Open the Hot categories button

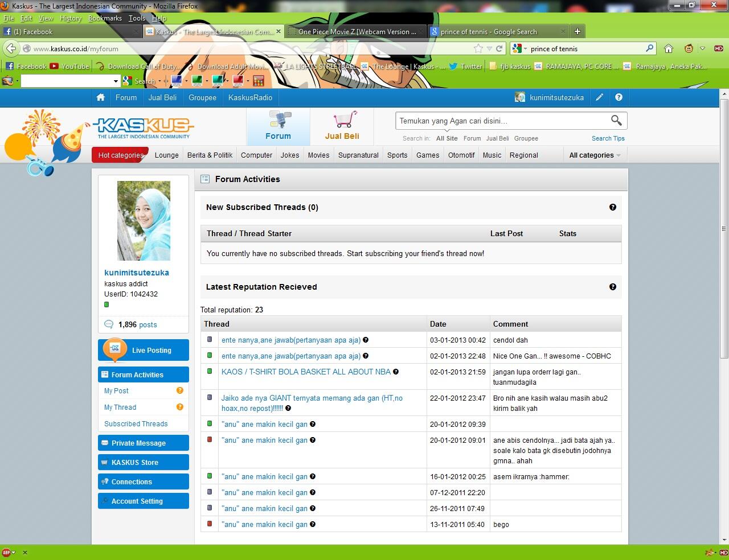[120, 155]
